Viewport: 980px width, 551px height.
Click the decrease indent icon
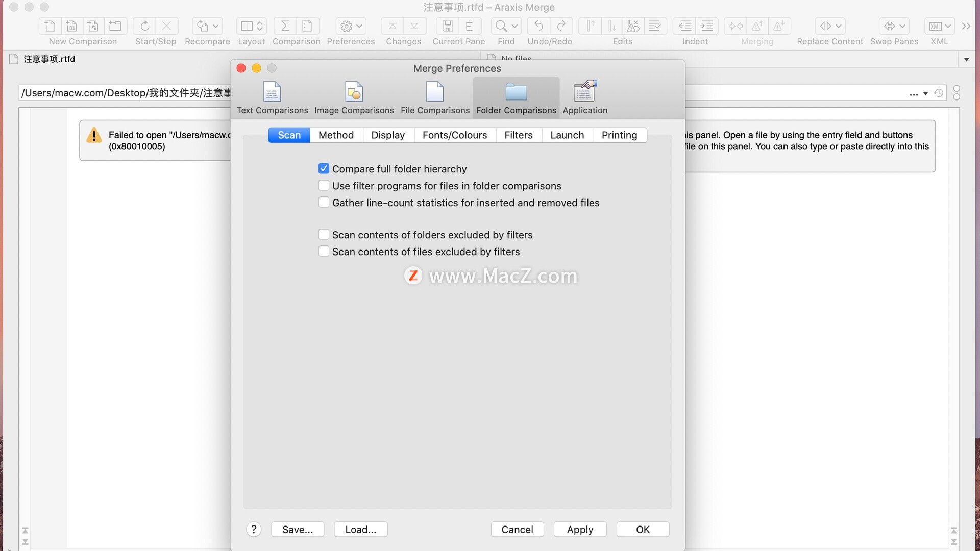click(685, 26)
